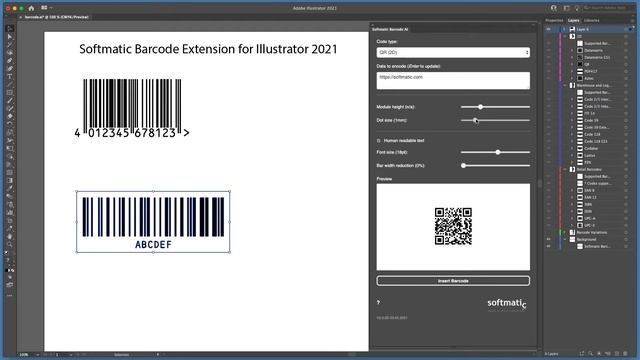The width and height of the screenshot is (640, 360).
Task: Show the QR sublayer via visibility column
Action: (x=548, y=64)
